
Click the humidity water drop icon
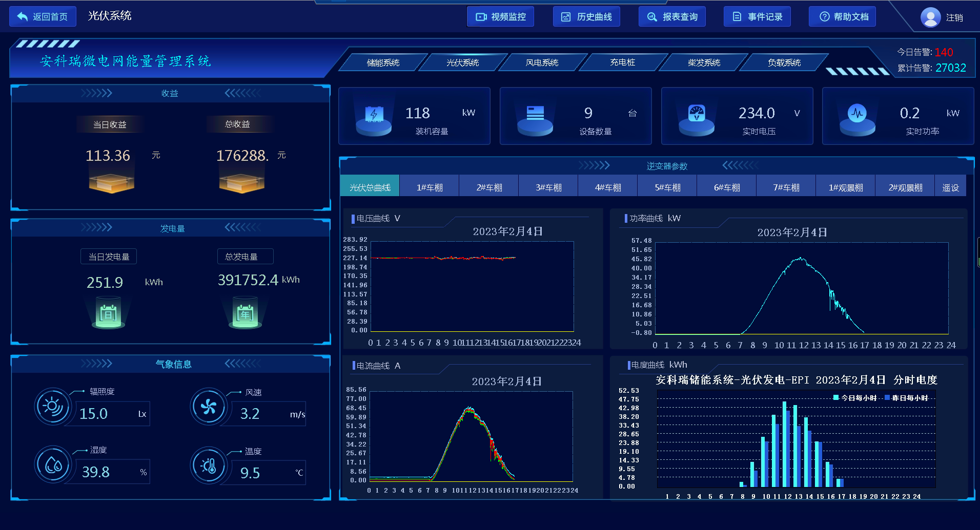pos(53,465)
